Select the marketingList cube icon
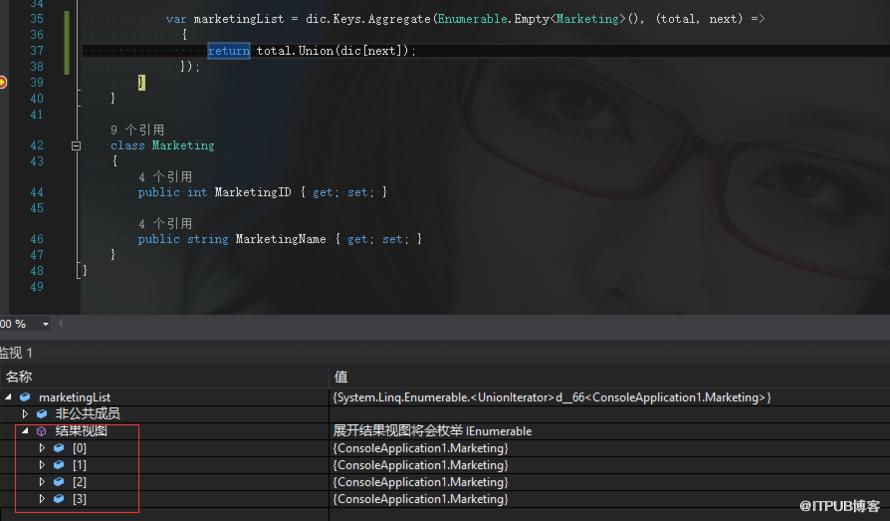Screen dimensions: 890x521 click(x=25, y=397)
